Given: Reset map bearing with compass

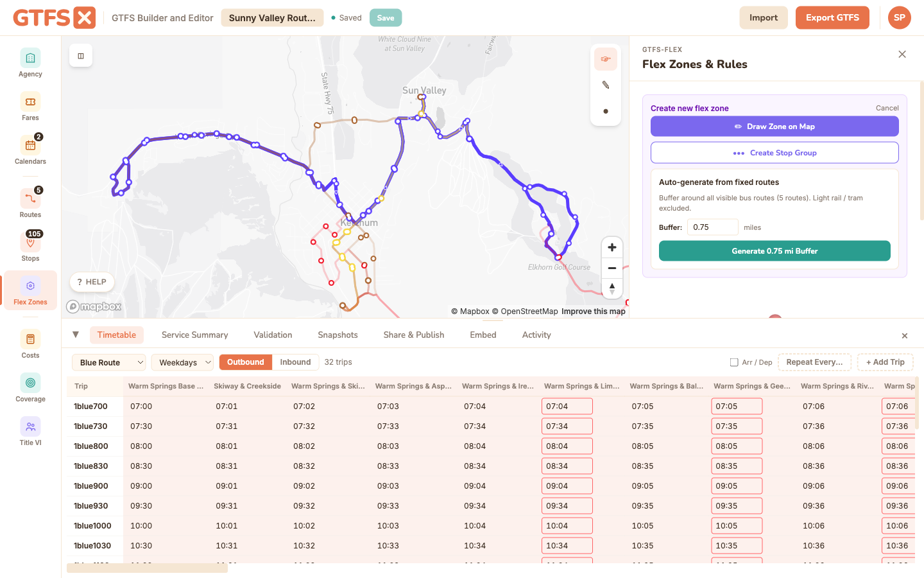Looking at the screenshot, I should click(x=612, y=288).
